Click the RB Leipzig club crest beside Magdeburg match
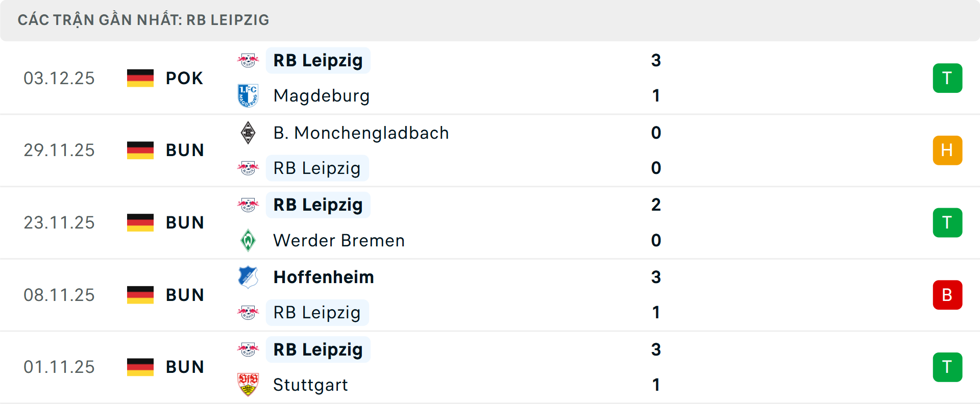 [x=249, y=60]
